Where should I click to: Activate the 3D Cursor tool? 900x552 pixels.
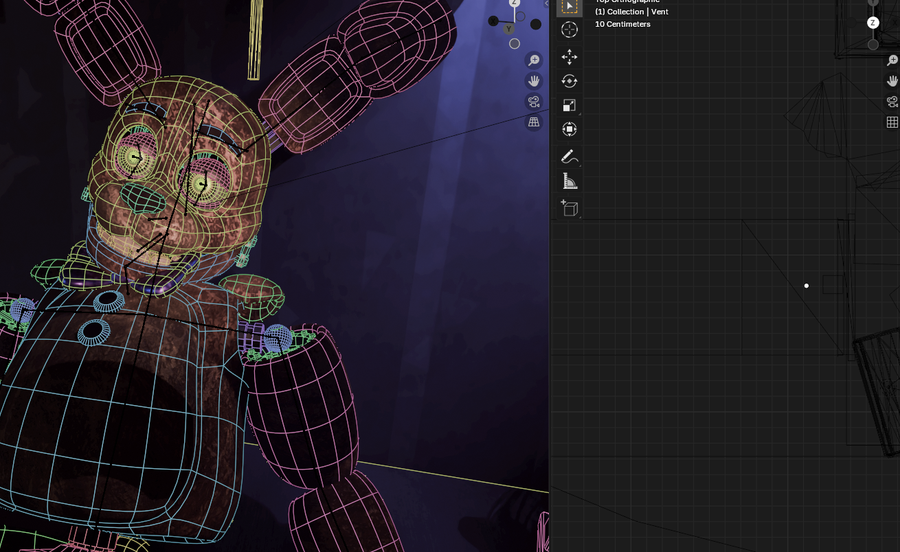(x=569, y=30)
